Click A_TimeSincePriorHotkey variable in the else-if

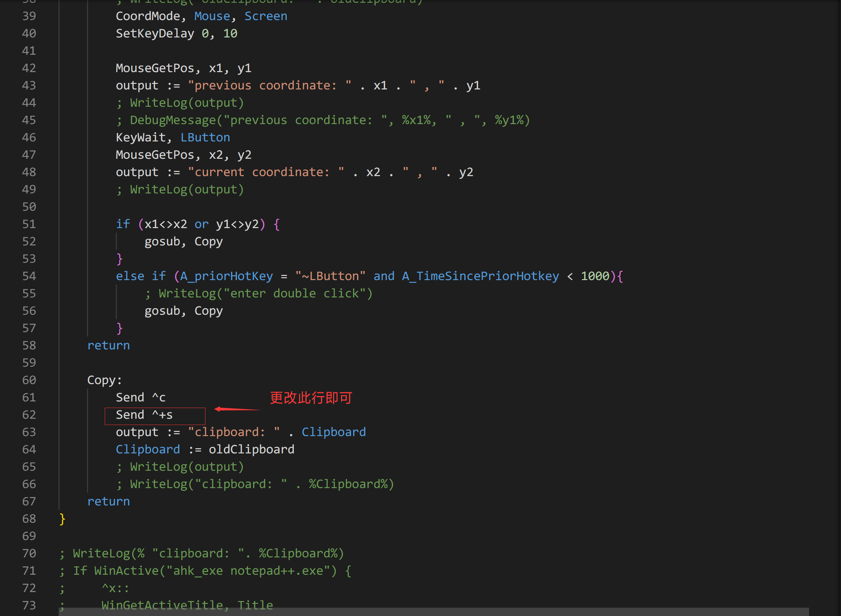(481, 276)
